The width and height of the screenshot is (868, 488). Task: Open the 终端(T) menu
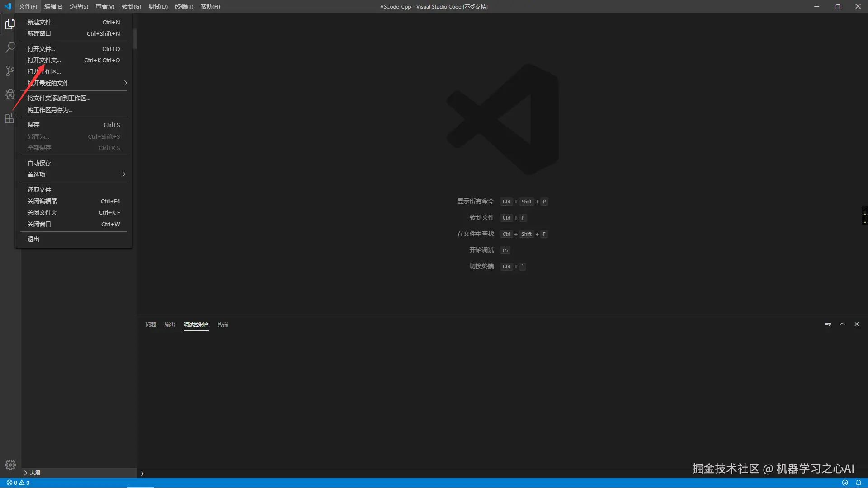(184, 6)
